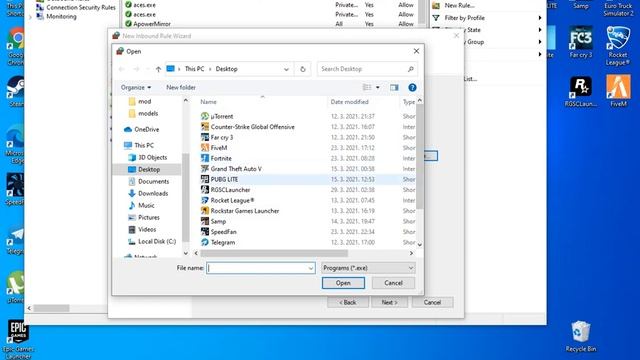Click the Far cry 3 desktop icon
Screen dimensions: 640x360
click(x=580, y=42)
